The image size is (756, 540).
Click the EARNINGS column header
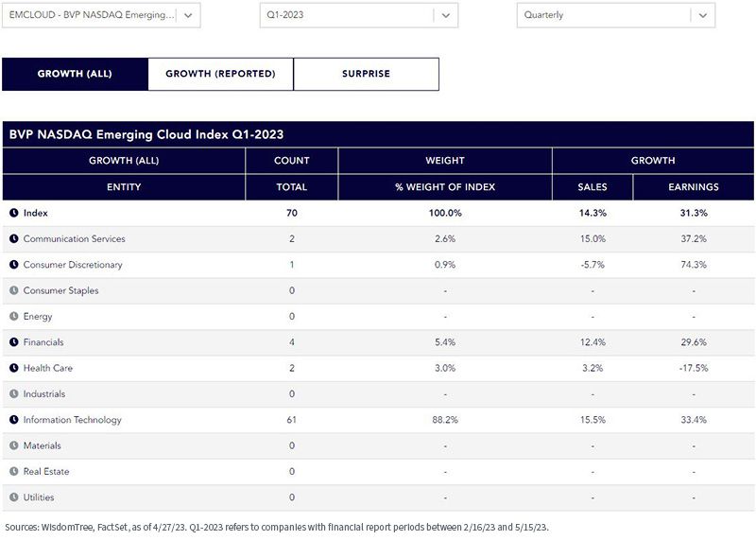pyautogui.click(x=694, y=187)
